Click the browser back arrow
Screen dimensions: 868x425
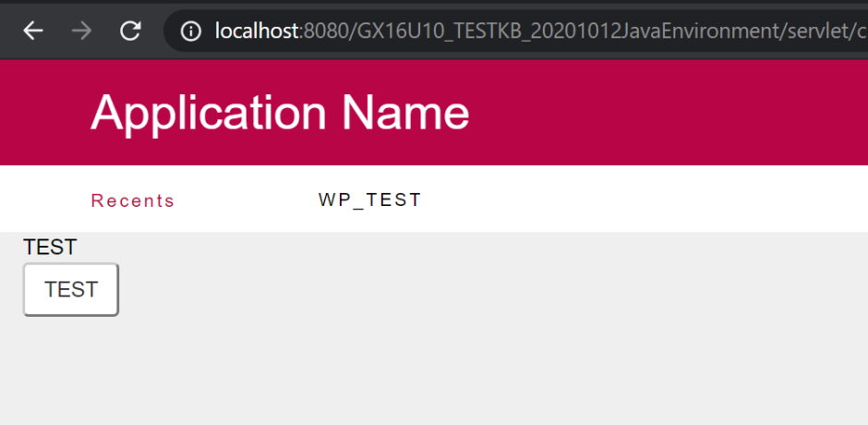pos(33,31)
